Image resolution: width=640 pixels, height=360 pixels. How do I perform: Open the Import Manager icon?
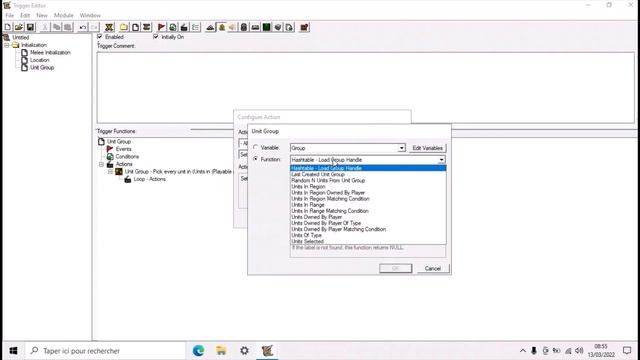pos(289,27)
